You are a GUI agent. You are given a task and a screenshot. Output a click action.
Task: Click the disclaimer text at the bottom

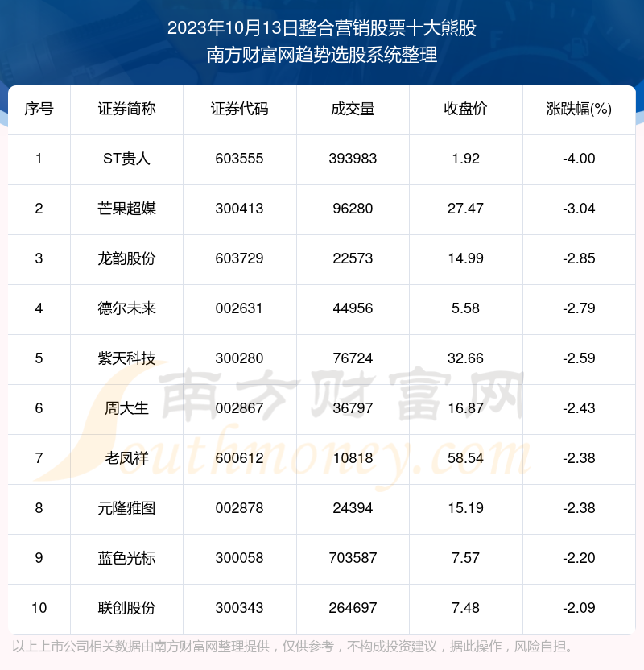click(294, 647)
